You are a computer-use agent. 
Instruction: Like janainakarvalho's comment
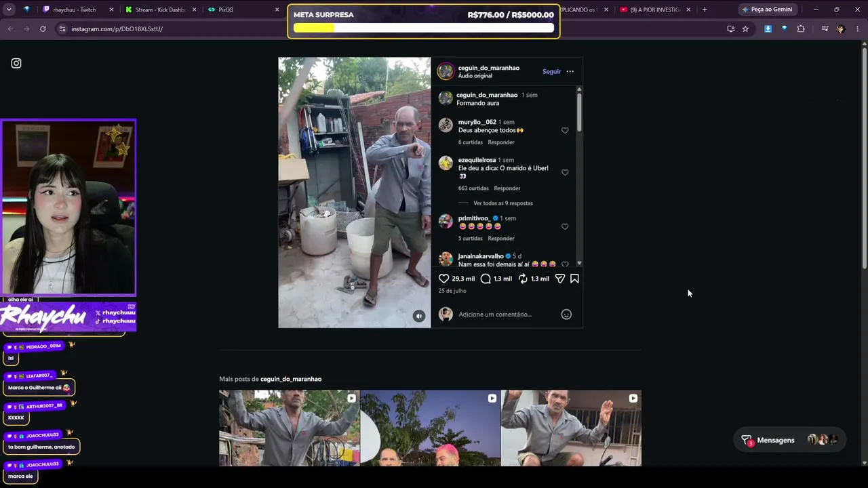coord(565,264)
